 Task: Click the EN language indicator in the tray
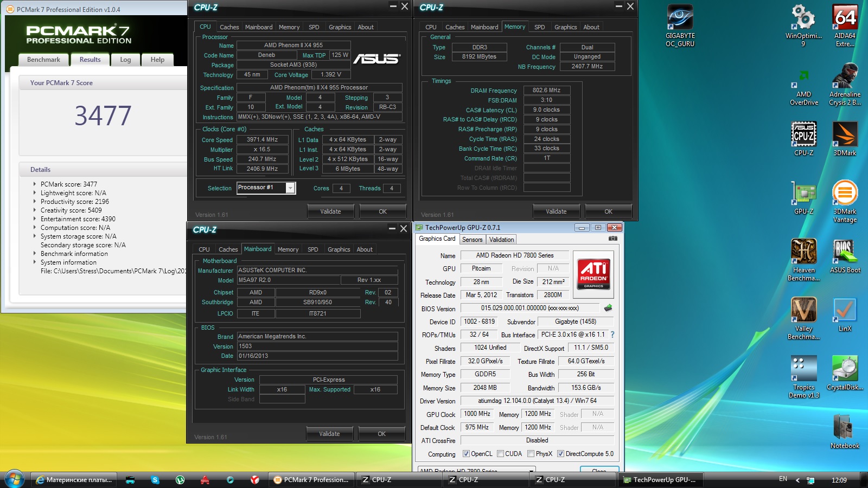tap(783, 479)
